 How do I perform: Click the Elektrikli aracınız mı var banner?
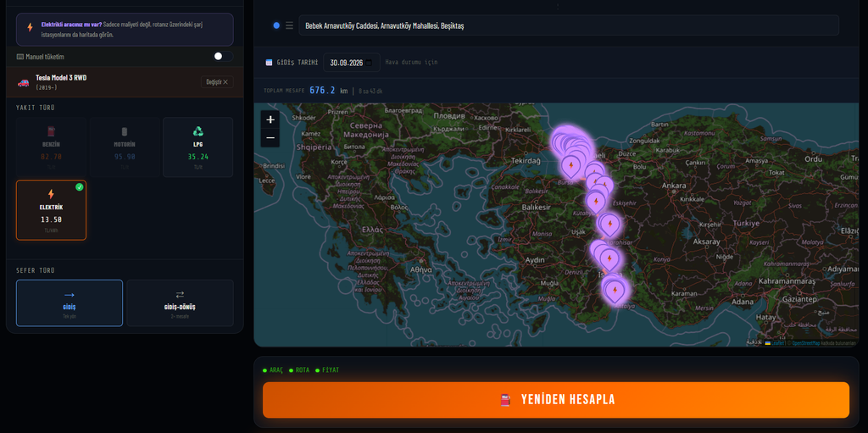coord(125,30)
